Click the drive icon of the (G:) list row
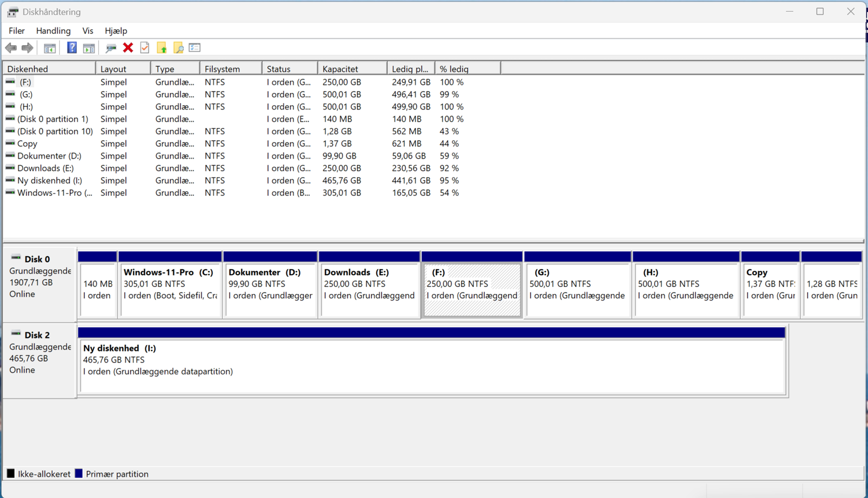Viewport: 868px width, 498px height. tap(10, 94)
